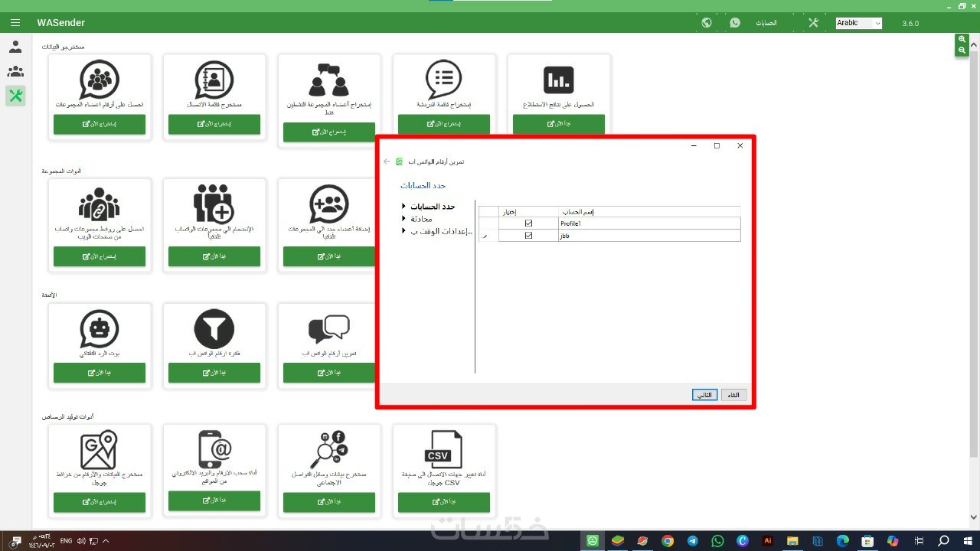The image size is (980, 551).
Task: Select the محادثة step in dialog
Action: (x=421, y=219)
